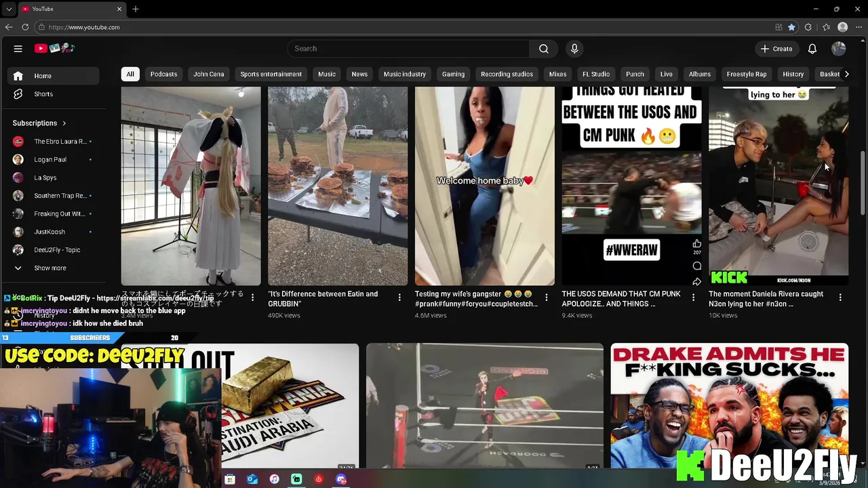Click the app install icon in address bar
Viewport: 868px width, 488px height.
(x=778, y=27)
